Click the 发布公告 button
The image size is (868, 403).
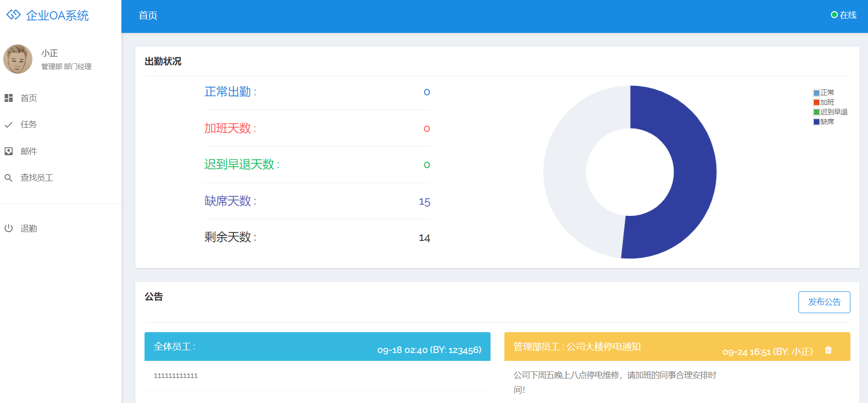tap(824, 302)
